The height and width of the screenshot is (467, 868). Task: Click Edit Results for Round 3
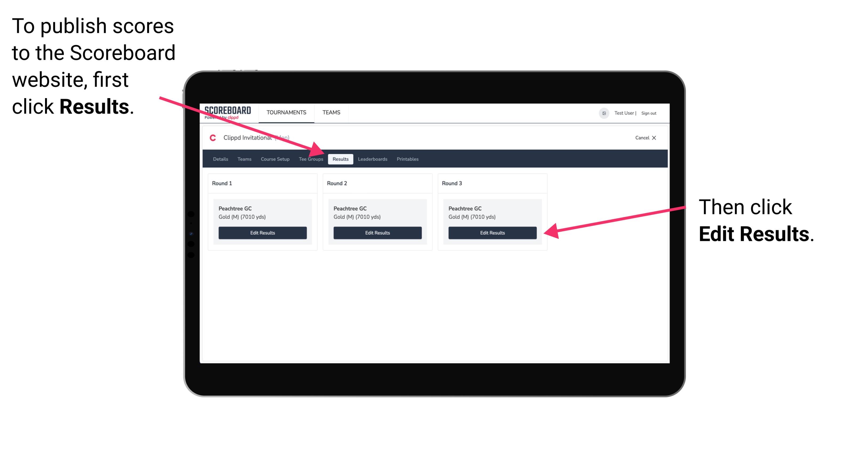coord(491,232)
